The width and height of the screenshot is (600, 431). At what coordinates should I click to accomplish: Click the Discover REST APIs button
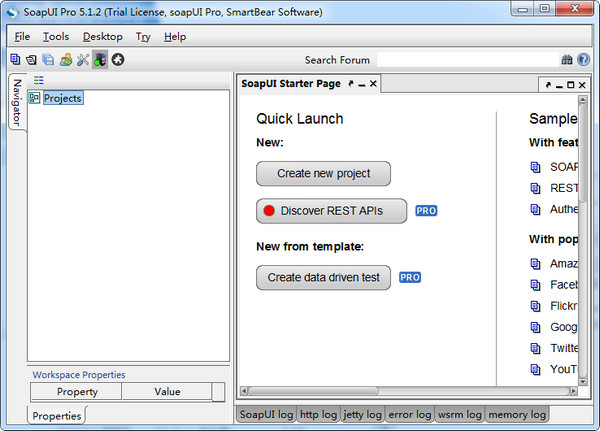coord(331,211)
